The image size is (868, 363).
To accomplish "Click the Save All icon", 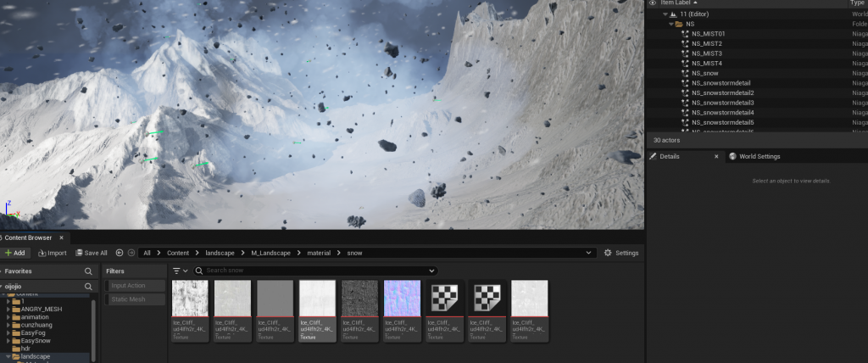I will pos(91,253).
